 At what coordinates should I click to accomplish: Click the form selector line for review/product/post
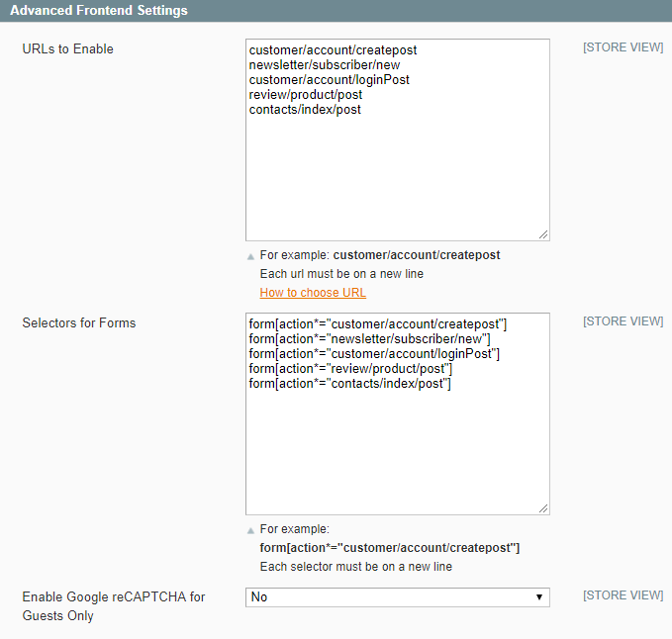[350, 369]
